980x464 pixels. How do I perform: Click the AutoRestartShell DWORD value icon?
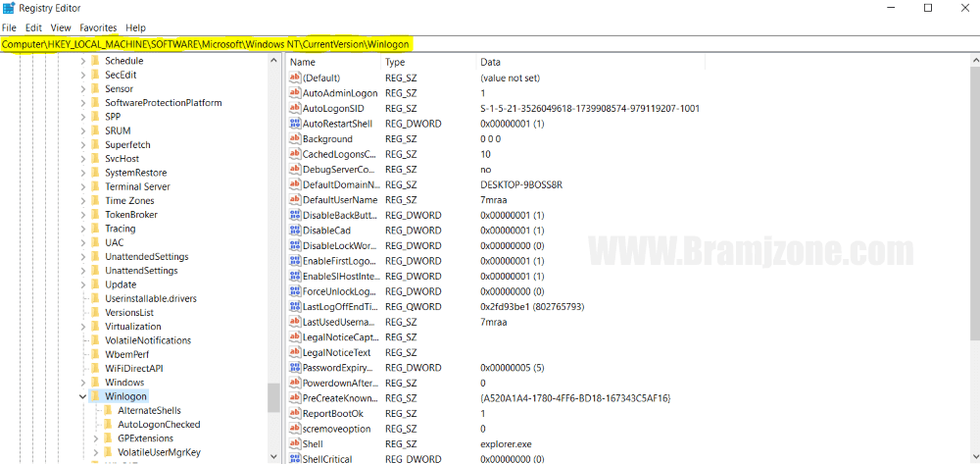(295, 124)
